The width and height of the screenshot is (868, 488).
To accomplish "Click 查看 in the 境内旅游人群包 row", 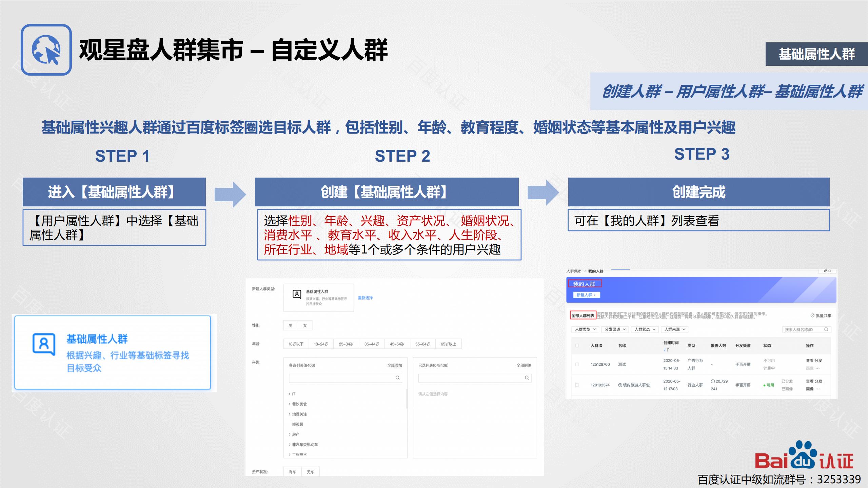I will (810, 381).
